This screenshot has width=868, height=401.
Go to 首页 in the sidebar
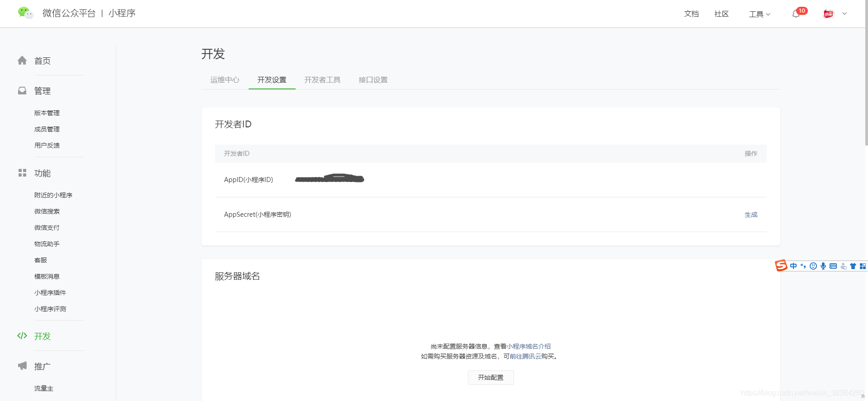(42, 61)
